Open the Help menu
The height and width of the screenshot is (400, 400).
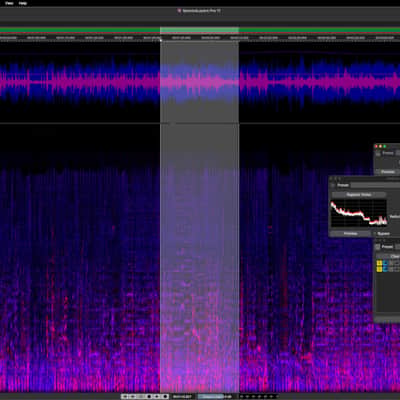[23, 3]
